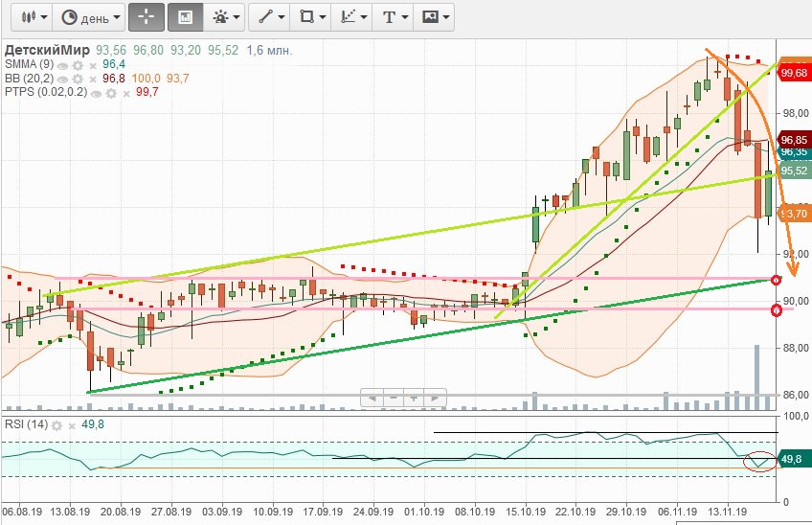Click the ДетскийМир ticker name

(x=47, y=50)
